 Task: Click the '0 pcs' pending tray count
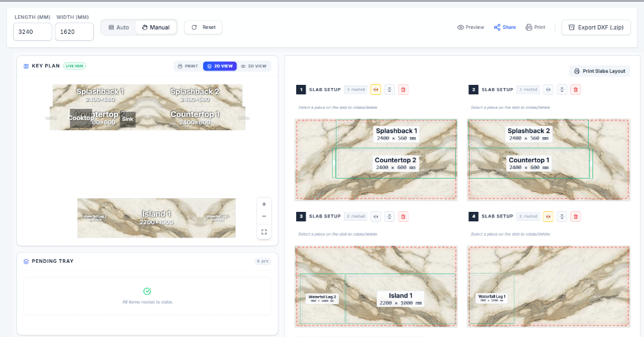tap(262, 261)
